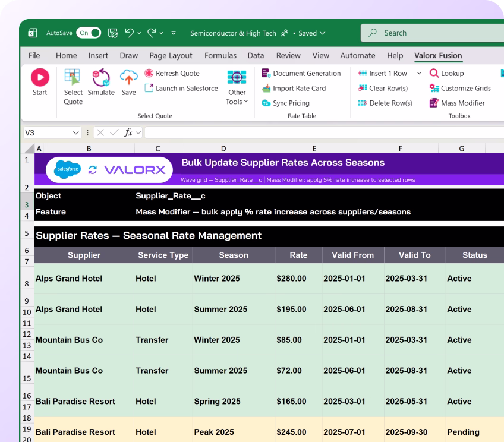This screenshot has width=504, height=442.
Task: Expand the Saved status dropdown
Action: pos(323,33)
